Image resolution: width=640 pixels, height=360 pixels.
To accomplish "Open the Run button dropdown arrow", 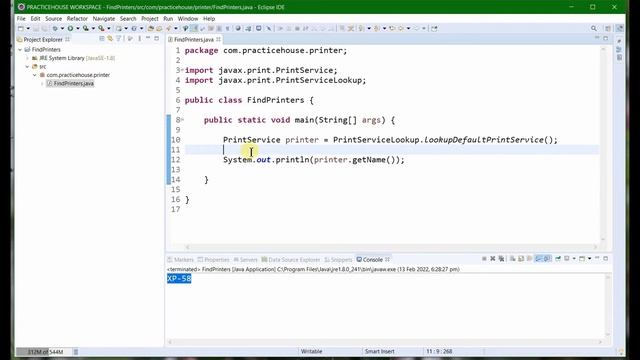I will tap(78, 28).
